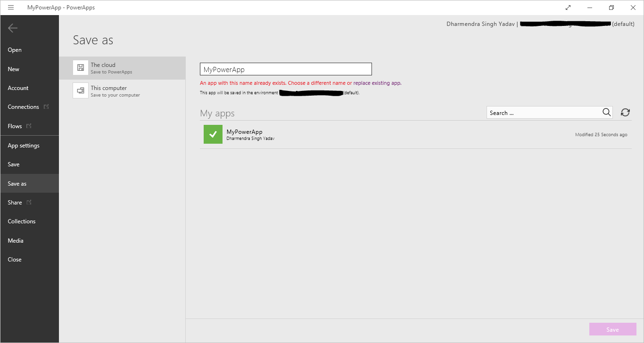Viewport: 644px width, 343px height.
Task: Click external link icon beside Share
Action: click(29, 202)
